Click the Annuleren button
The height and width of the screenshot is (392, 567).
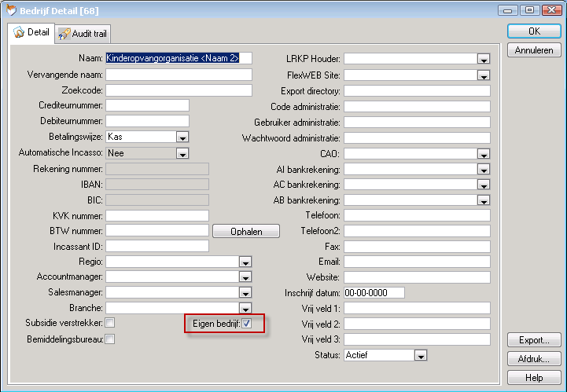tap(534, 50)
